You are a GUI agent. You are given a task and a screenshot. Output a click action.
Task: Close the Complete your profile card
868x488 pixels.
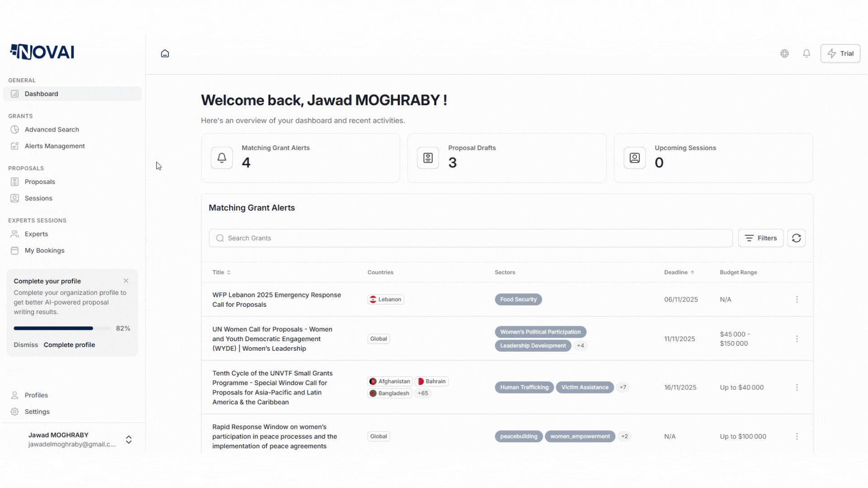point(126,281)
